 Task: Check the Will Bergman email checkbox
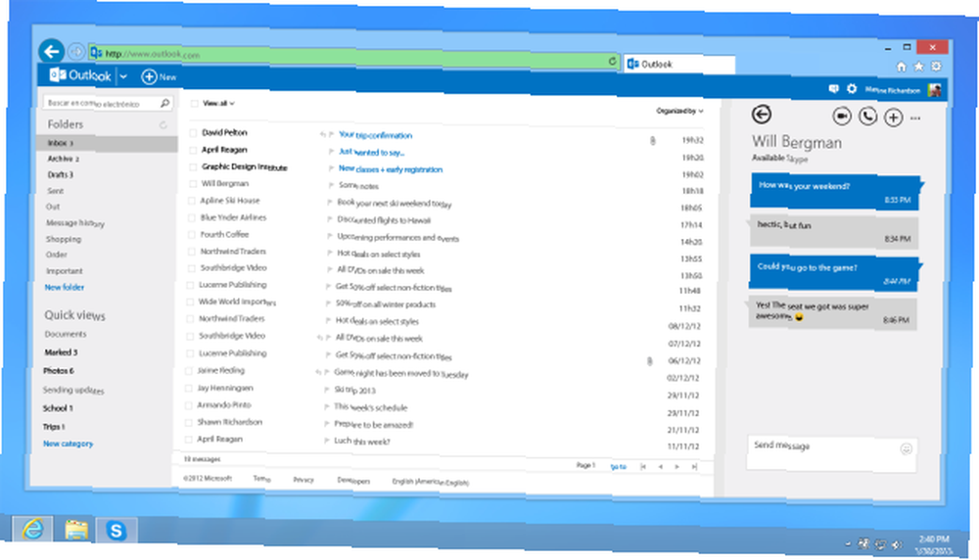(x=192, y=183)
